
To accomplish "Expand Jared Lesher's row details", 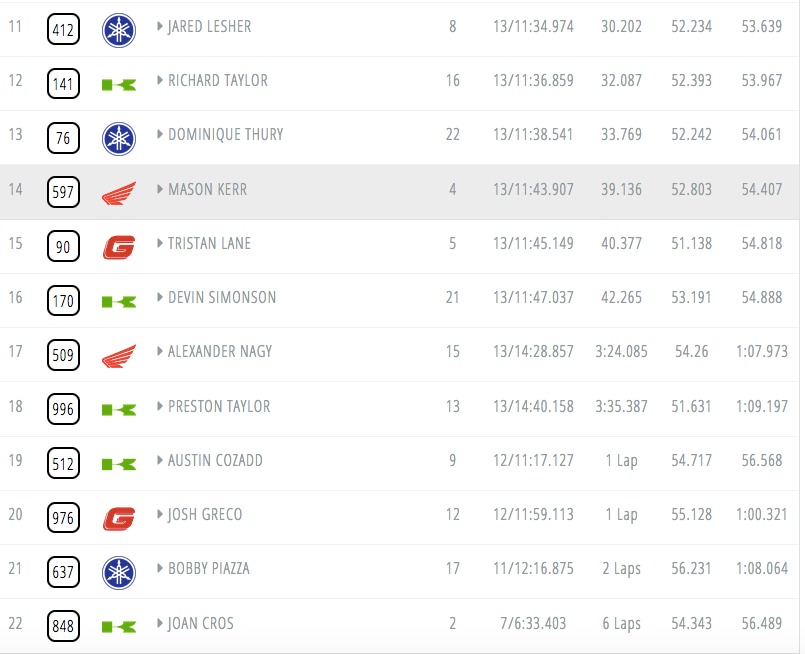I will click(x=160, y=26).
